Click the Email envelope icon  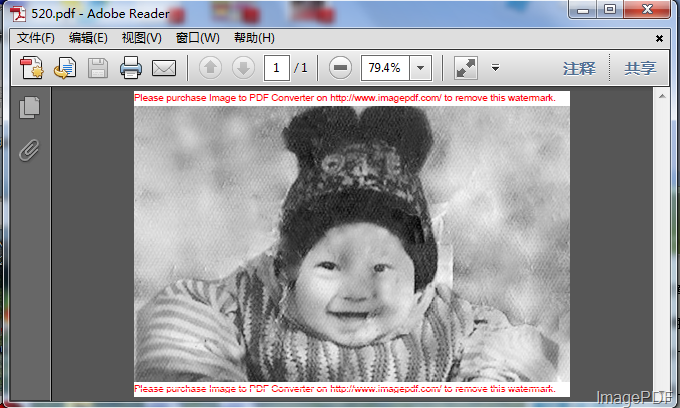tap(163, 68)
